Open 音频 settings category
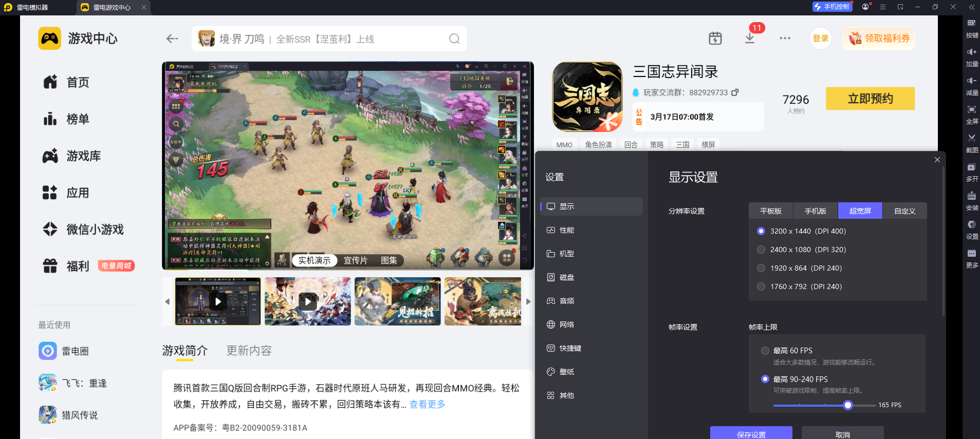 [x=591, y=301]
